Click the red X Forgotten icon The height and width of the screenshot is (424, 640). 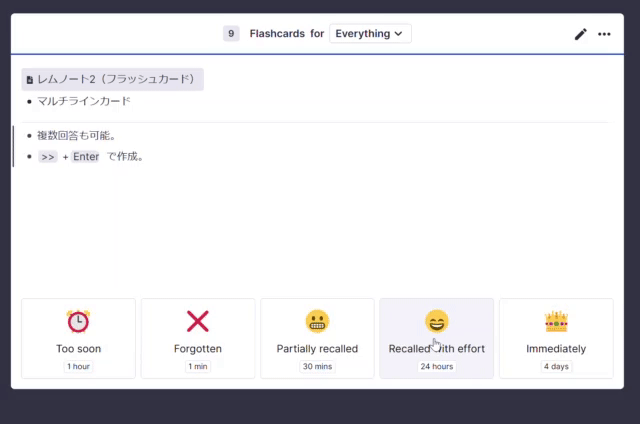pyautogui.click(x=198, y=321)
